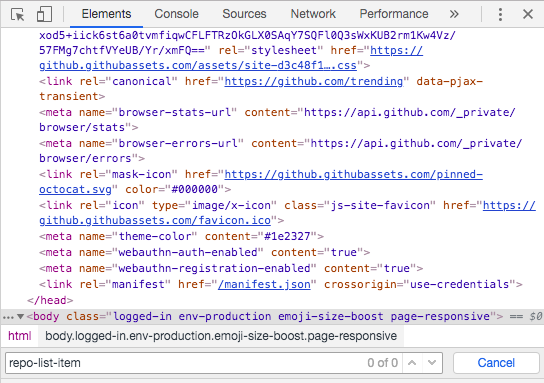Viewport: 544px width, 383px height.
Task: Switch to the Console tab
Action: coord(176,14)
